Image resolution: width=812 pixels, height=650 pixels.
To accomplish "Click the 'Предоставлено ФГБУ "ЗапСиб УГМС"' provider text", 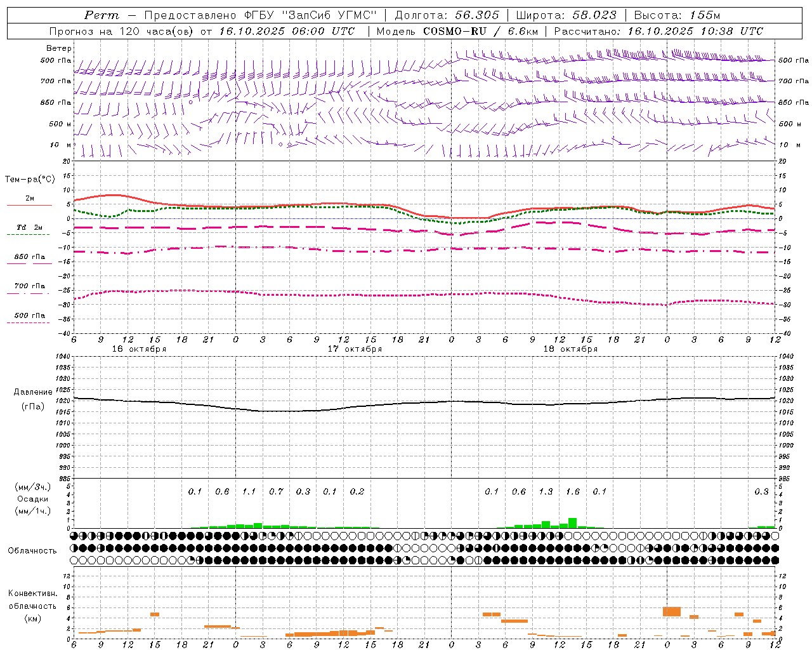I will click(x=261, y=15).
